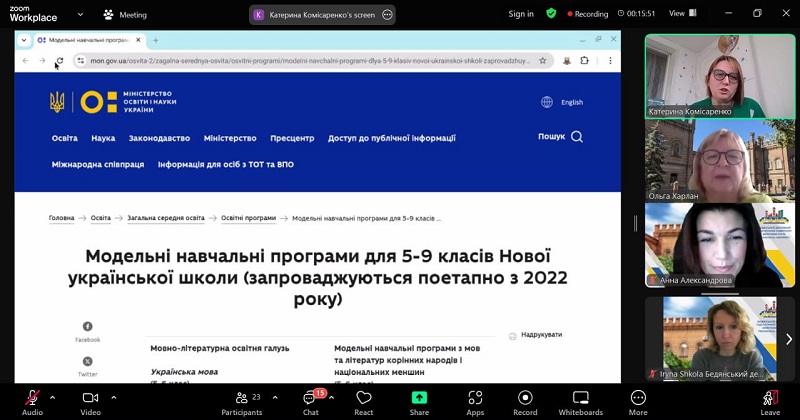Open screen share options ellipsis

(x=387, y=15)
